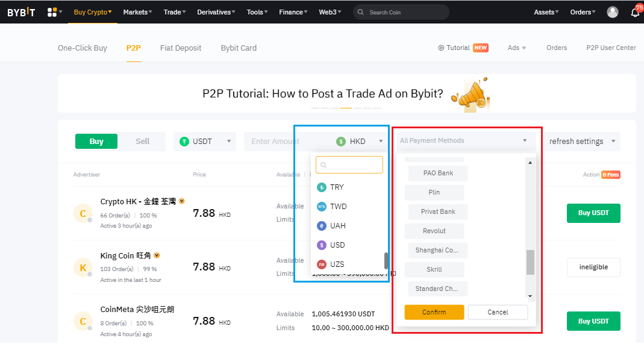
Task: Switch to Bybit Card tab
Action: coord(239,48)
